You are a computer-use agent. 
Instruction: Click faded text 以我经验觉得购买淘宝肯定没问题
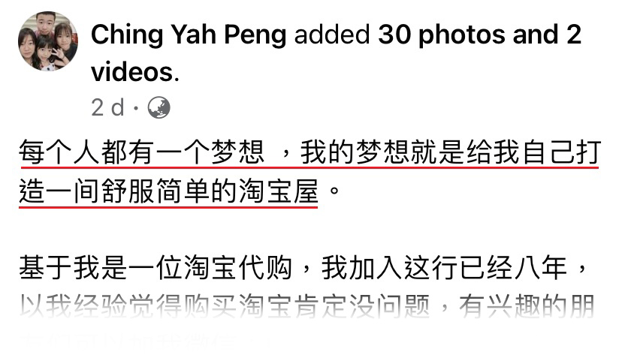click(225, 306)
